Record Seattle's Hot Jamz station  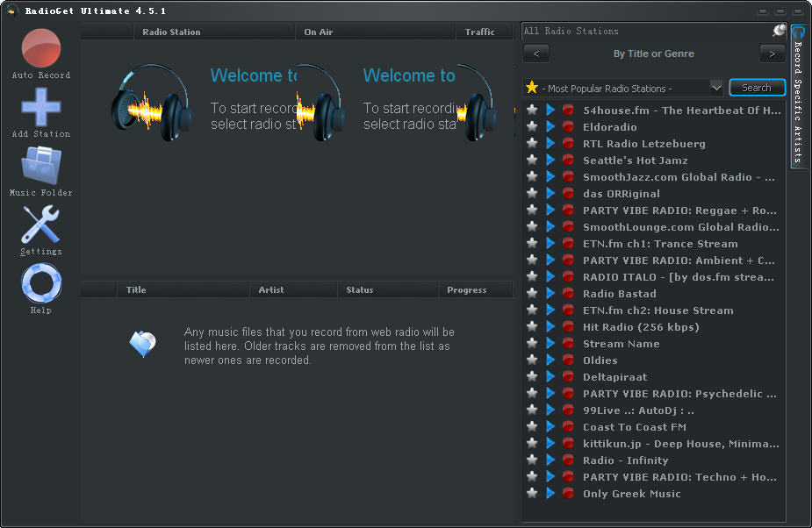(568, 160)
